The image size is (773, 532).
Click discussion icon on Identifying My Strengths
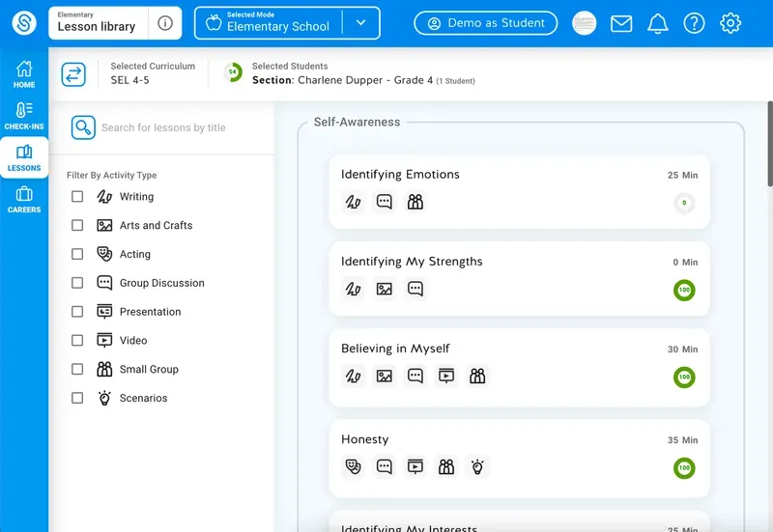(x=415, y=289)
